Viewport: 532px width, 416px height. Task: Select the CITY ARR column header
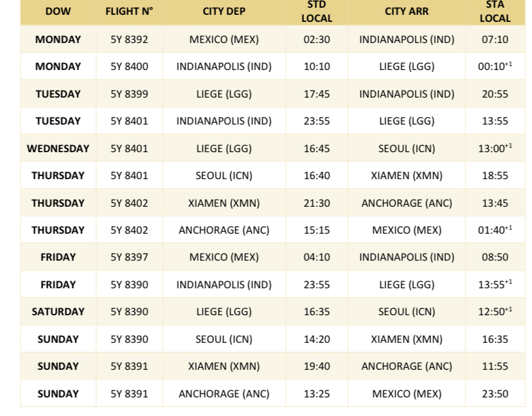[x=407, y=12]
